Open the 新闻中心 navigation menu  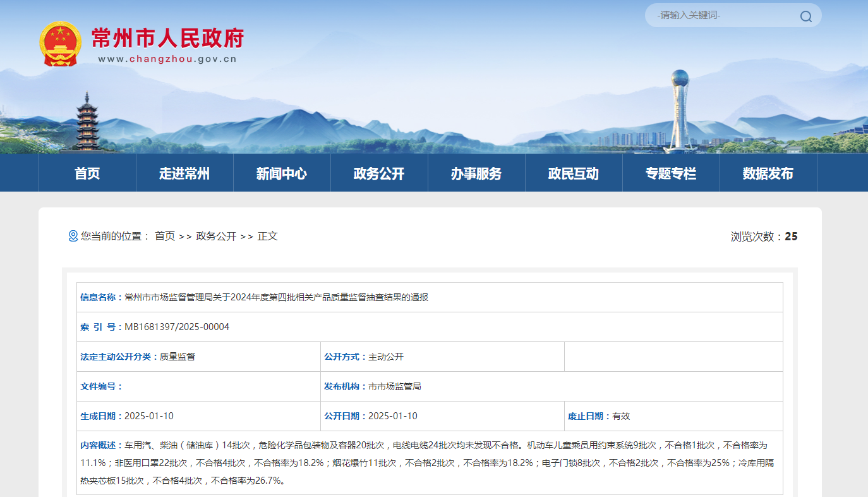coord(282,173)
